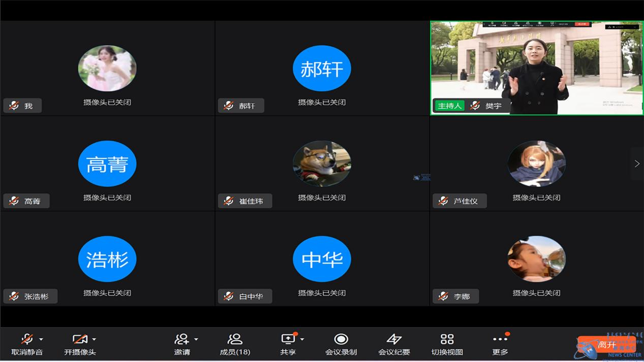Expand the arrow next to 邀请
Viewport: 644px width, 362px height.
click(x=196, y=339)
